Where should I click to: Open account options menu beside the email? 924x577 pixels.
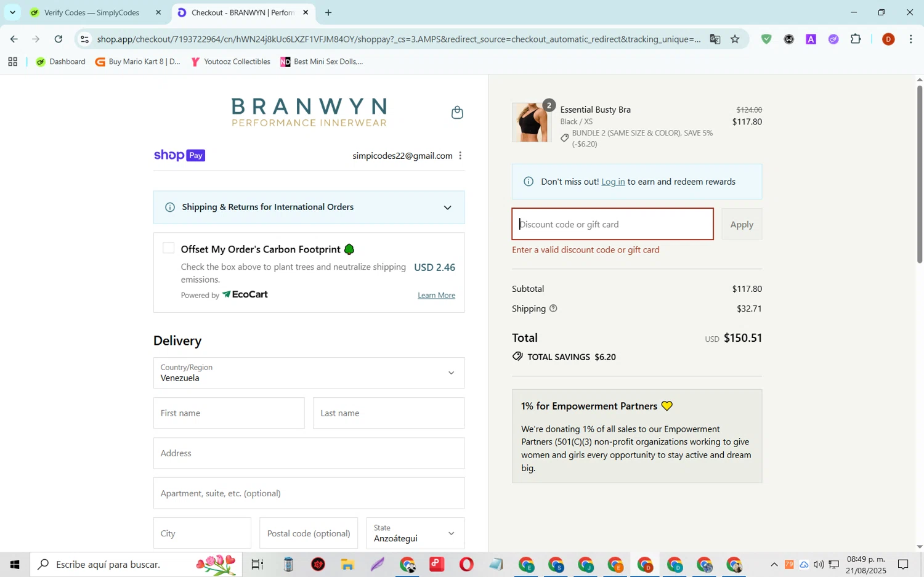tap(460, 156)
